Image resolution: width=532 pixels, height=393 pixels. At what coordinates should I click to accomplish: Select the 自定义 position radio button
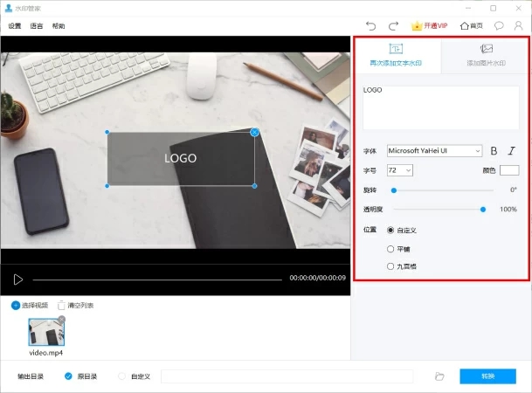[390, 230]
